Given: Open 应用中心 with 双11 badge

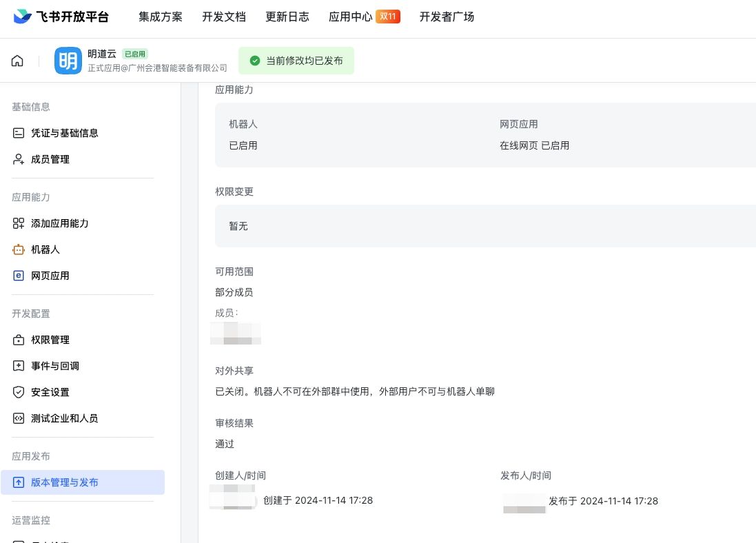Looking at the screenshot, I should 364,17.
